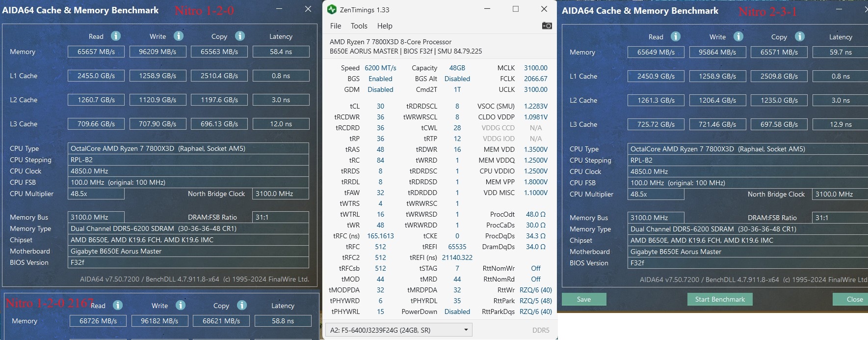
Task: Click Memory Read 65657 MB/s field
Action: click(96, 52)
